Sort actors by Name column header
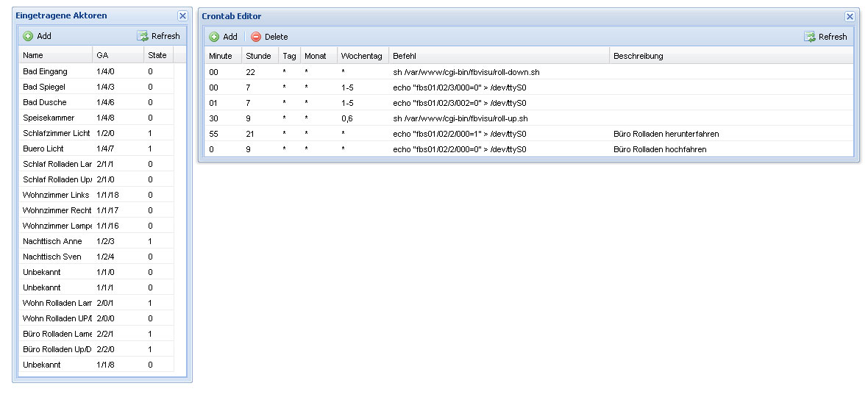This screenshot has height=397, width=868. (x=55, y=55)
